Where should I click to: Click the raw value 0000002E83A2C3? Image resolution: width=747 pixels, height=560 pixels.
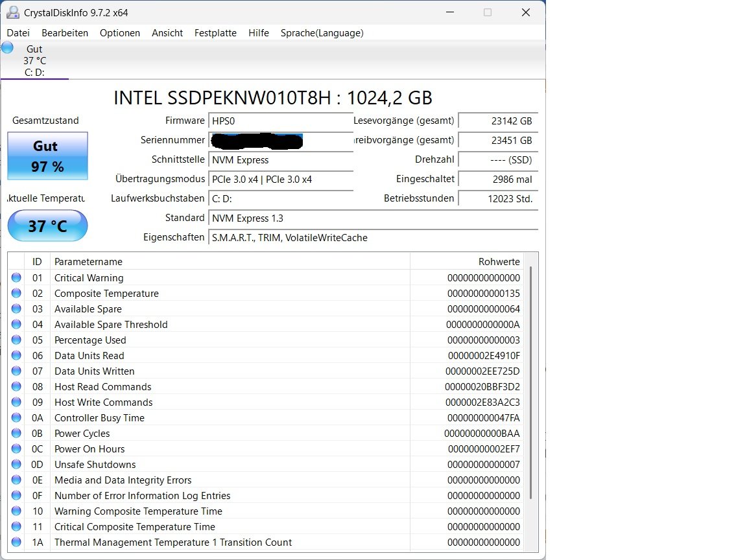[x=482, y=402]
